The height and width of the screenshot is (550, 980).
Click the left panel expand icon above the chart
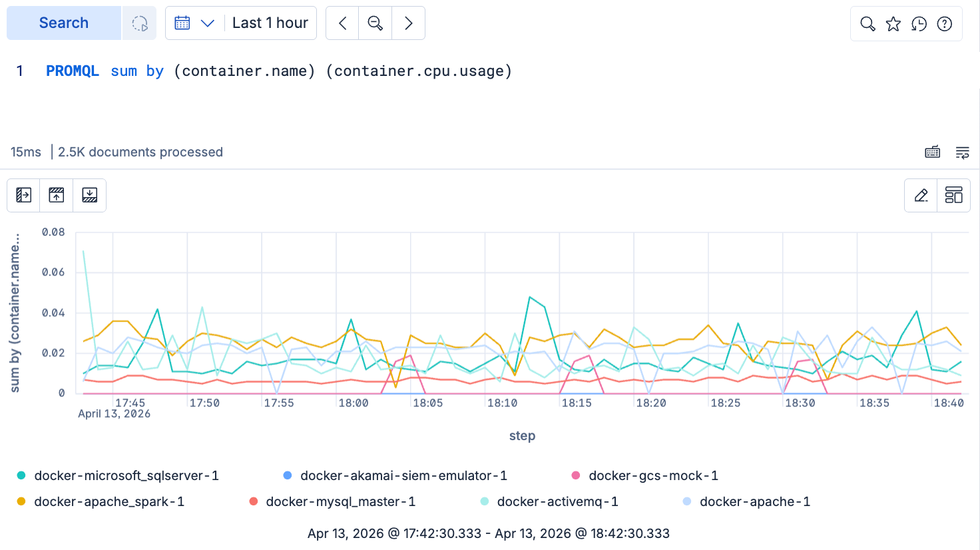pos(23,195)
